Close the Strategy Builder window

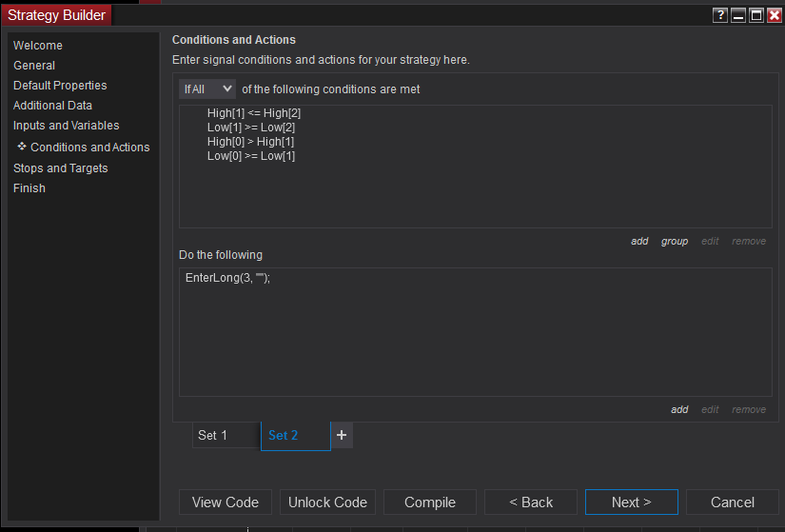(x=775, y=15)
